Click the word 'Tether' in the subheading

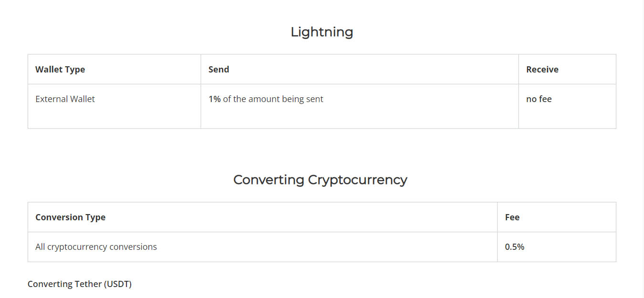89,284
